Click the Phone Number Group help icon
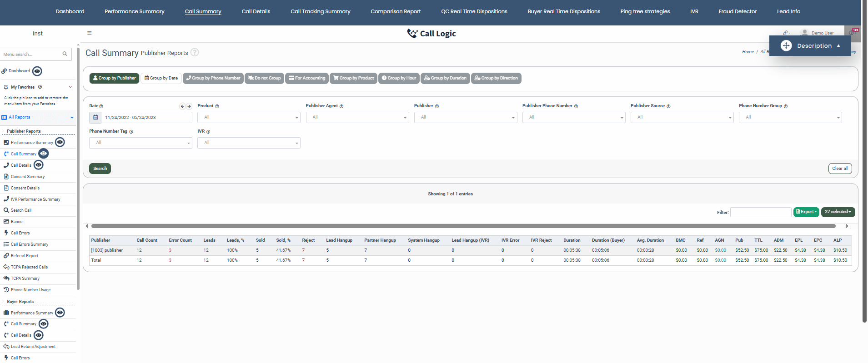 [x=786, y=106]
